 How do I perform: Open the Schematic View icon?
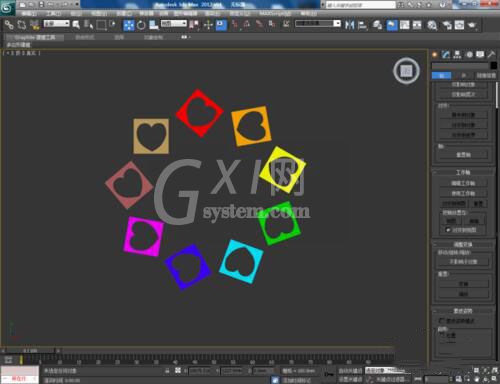[x=417, y=25]
